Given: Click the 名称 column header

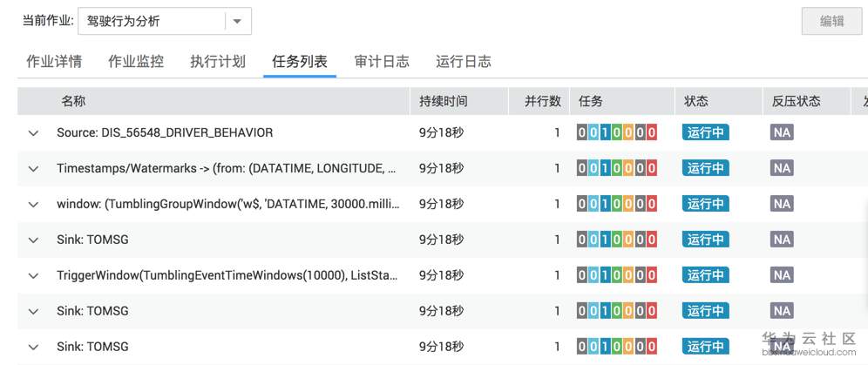Looking at the screenshot, I should (73, 101).
